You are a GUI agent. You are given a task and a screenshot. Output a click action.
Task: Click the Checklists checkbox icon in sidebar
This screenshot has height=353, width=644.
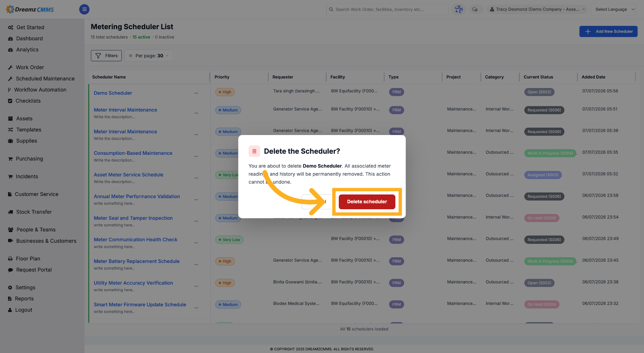[x=10, y=101]
